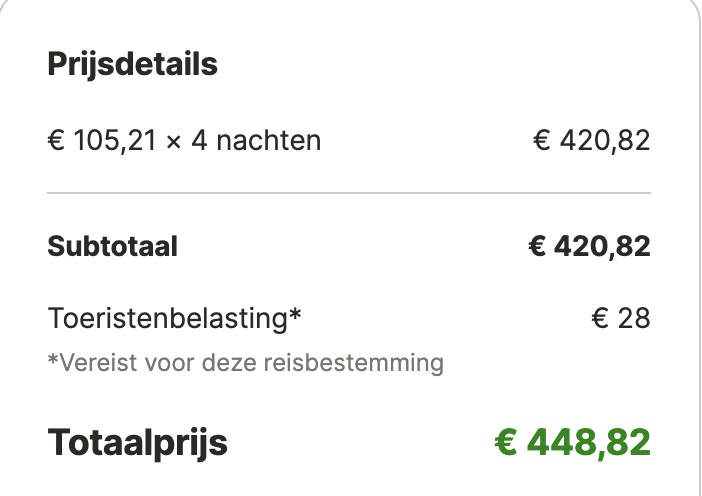Click the asterisk after Toeristenbelasting

(295, 313)
